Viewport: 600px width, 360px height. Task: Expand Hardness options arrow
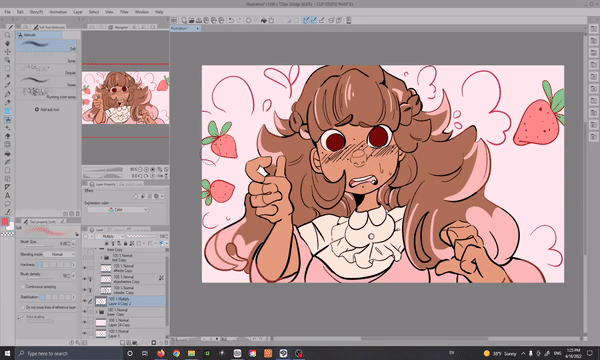[x=73, y=264]
